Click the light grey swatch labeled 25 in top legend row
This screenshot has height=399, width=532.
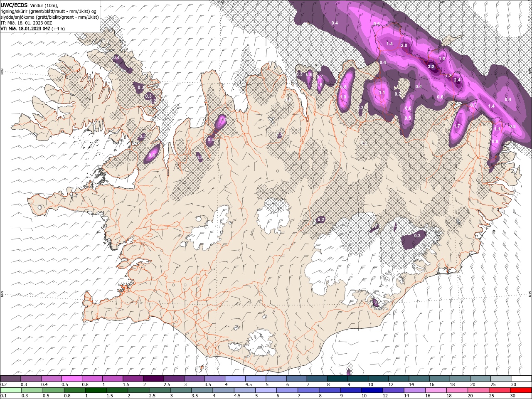point(500,379)
